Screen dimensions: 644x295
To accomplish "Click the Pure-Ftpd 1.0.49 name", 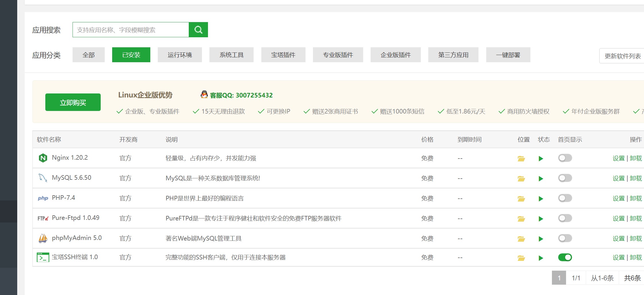I will [x=75, y=218].
